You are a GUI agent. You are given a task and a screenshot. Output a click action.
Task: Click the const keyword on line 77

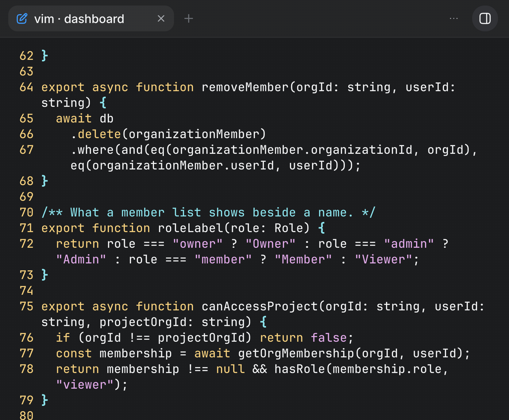[74, 353]
